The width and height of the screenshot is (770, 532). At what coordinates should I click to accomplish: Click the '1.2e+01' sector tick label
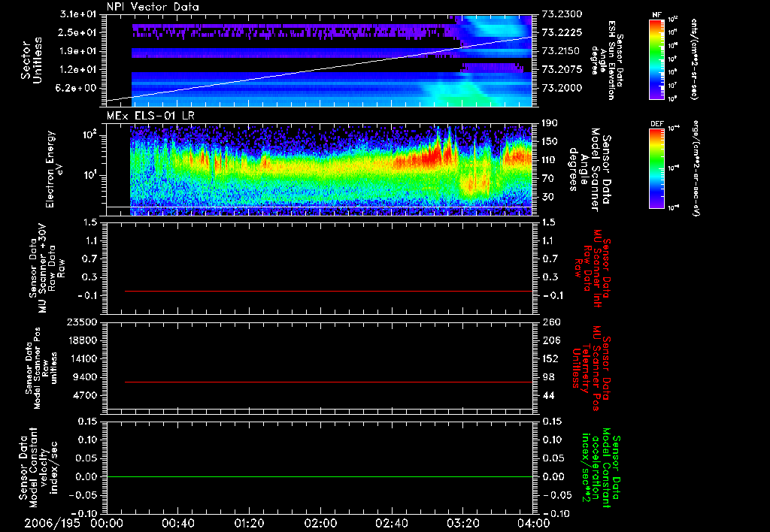tap(76, 70)
